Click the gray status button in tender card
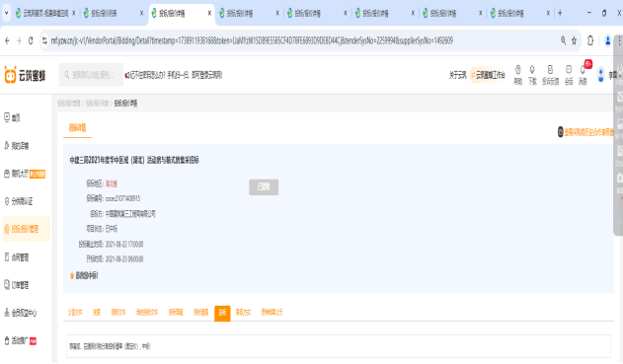Screen dimensions: 623x364 coord(264,187)
